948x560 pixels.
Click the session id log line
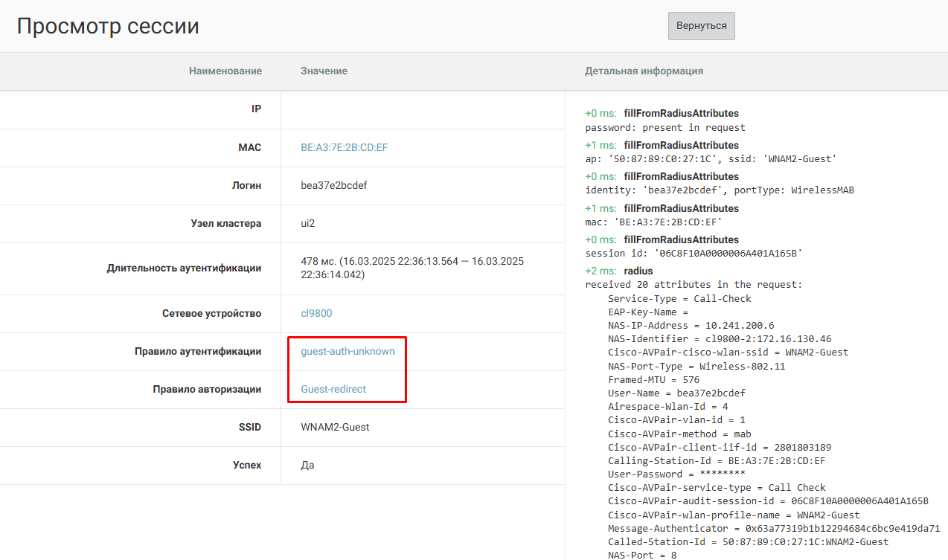[x=693, y=253]
